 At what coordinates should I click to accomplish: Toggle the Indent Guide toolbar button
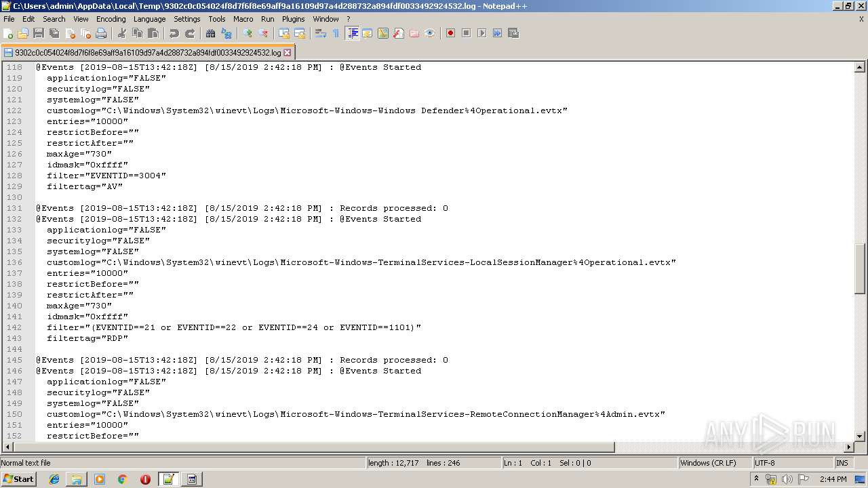click(x=352, y=33)
